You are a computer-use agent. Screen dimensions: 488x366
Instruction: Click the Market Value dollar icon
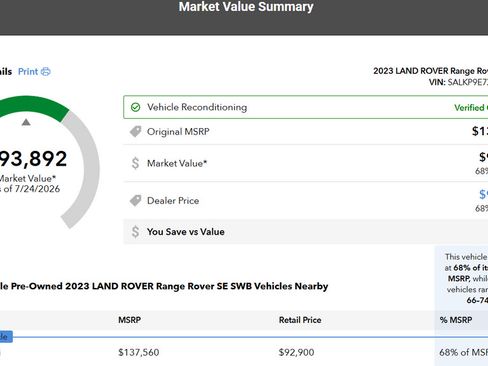point(135,163)
